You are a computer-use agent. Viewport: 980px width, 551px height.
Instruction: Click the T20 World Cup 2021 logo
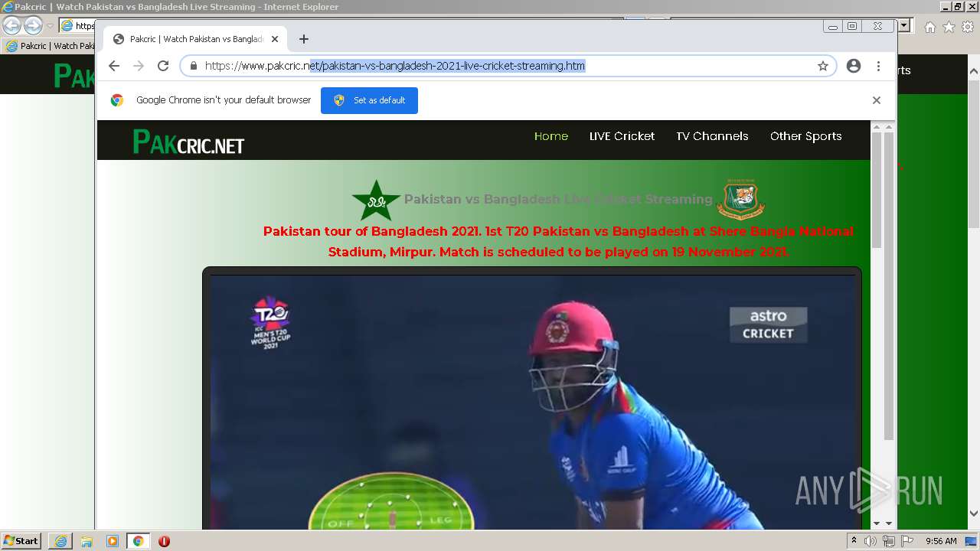click(270, 323)
